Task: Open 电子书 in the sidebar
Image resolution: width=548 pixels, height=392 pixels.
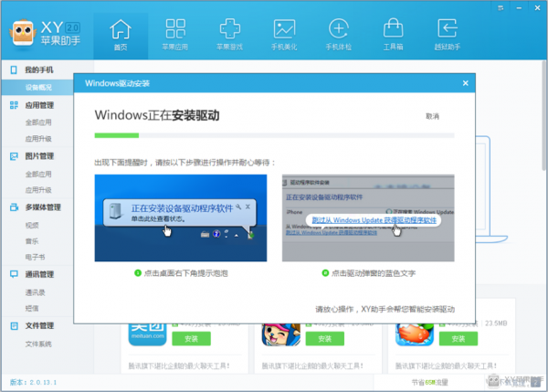Action: coord(35,258)
